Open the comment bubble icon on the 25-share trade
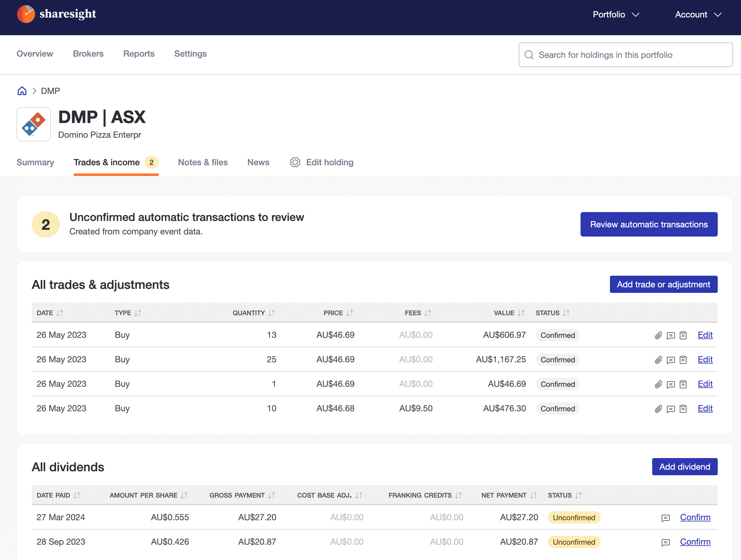Screen dimensions: 741x560 click(x=670, y=360)
